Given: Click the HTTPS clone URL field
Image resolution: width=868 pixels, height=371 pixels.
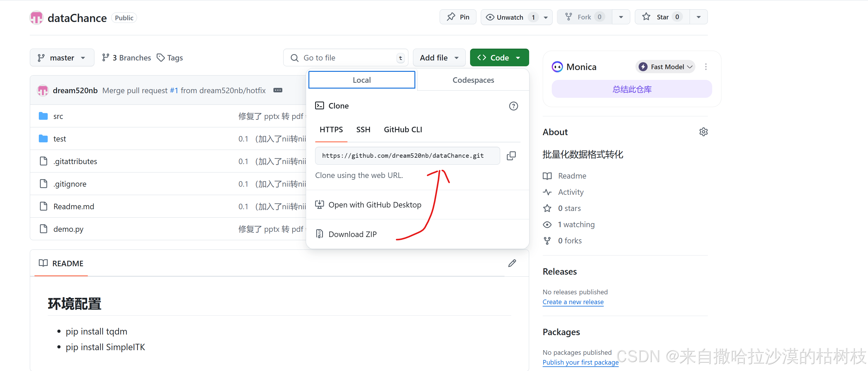Looking at the screenshot, I should 407,155.
